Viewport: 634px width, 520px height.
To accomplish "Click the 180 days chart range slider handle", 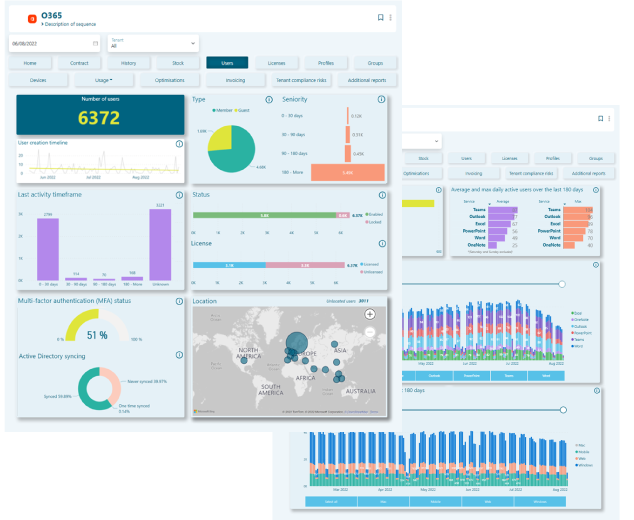I will (x=563, y=410).
